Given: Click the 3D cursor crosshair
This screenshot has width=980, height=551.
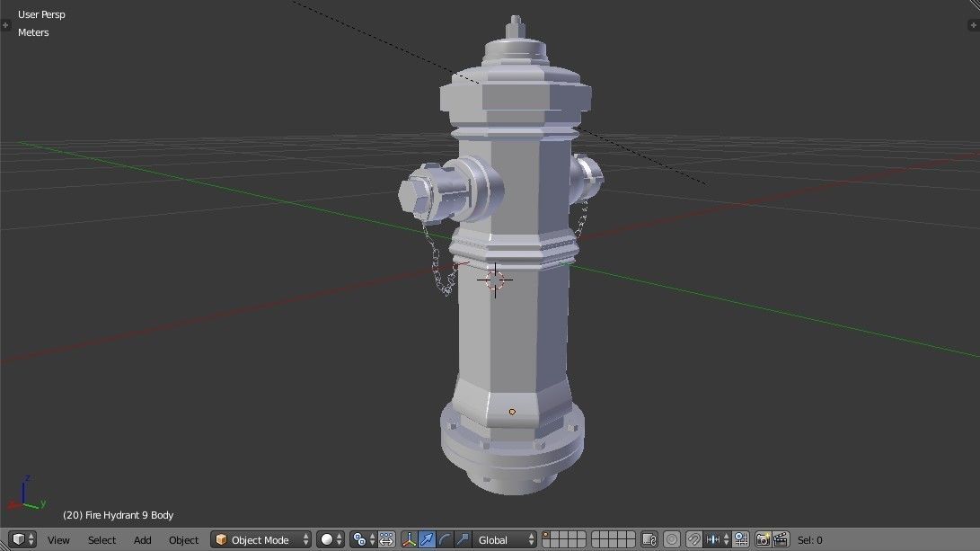Looking at the screenshot, I should 495,280.
